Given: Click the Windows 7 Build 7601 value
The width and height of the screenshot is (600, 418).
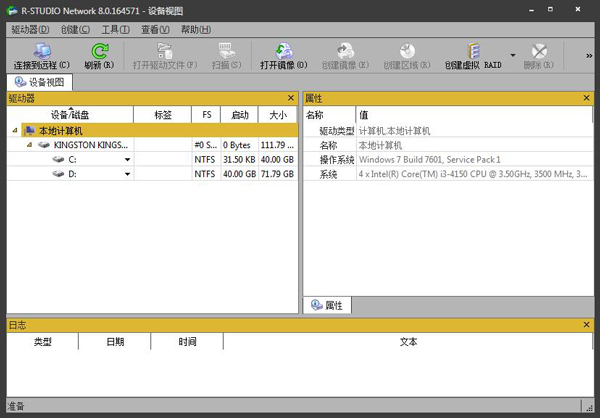Looking at the screenshot, I should tap(430, 160).
